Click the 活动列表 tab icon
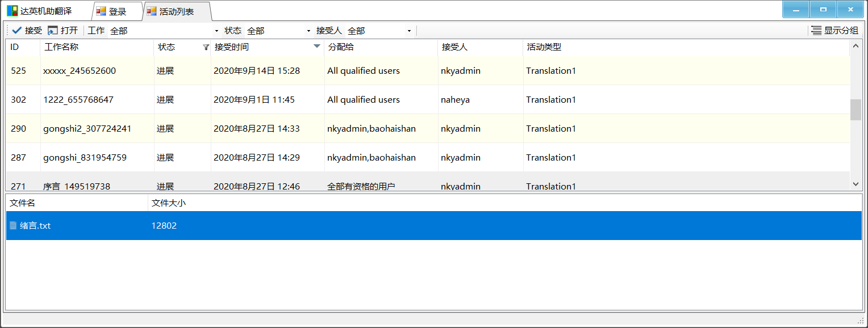Viewport: 868px width, 328px height. tap(152, 11)
